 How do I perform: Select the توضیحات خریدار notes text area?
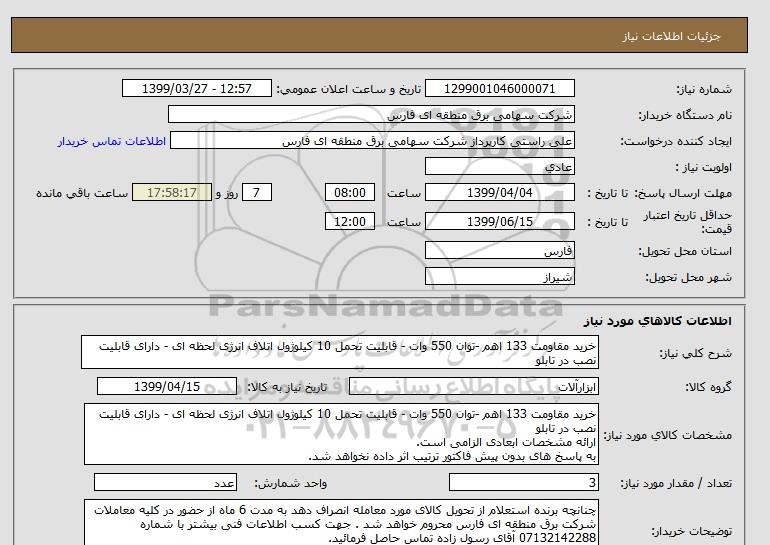click(x=341, y=523)
